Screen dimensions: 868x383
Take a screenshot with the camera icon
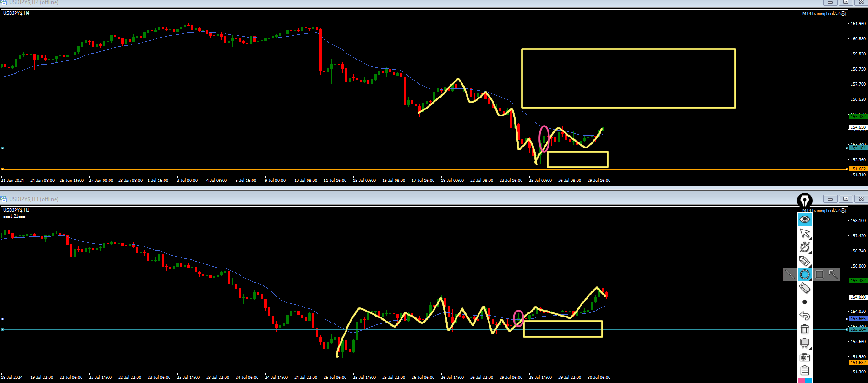coord(804,357)
